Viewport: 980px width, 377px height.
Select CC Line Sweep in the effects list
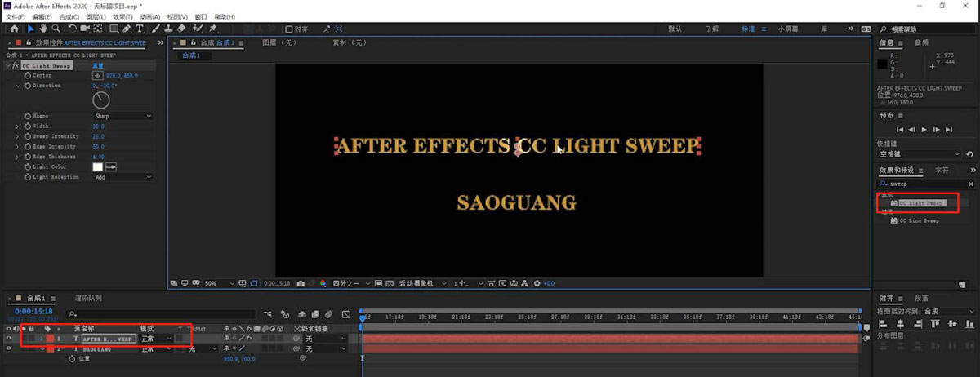(x=919, y=220)
